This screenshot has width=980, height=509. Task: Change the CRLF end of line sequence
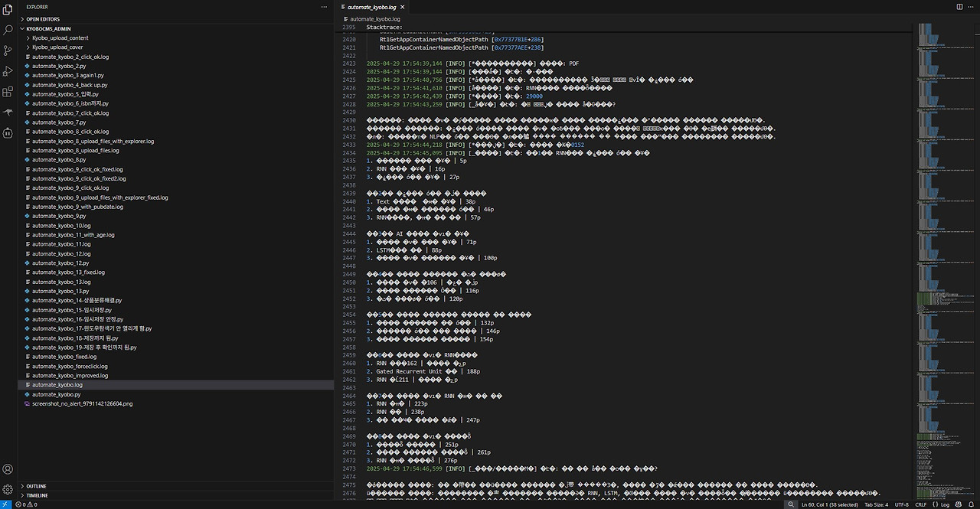point(920,504)
